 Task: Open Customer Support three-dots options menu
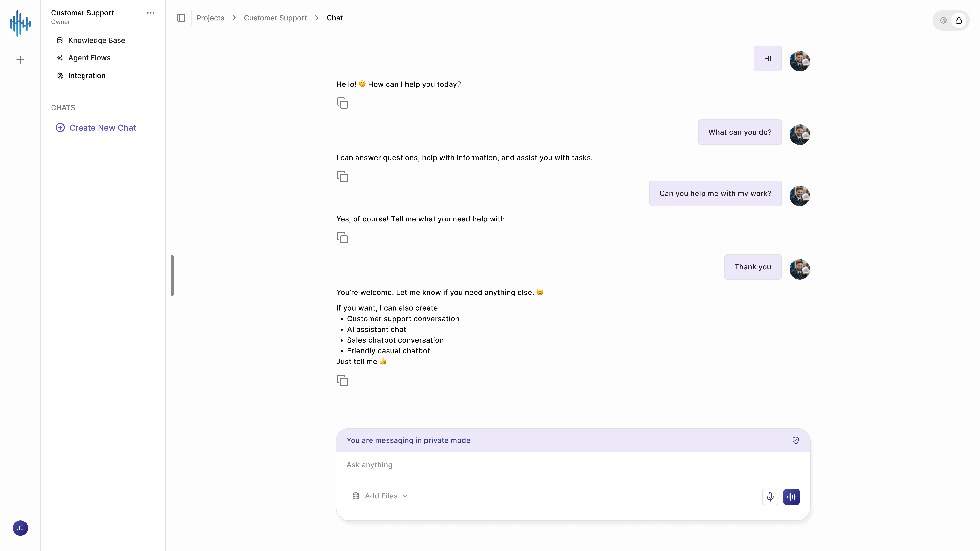[x=151, y=13]
